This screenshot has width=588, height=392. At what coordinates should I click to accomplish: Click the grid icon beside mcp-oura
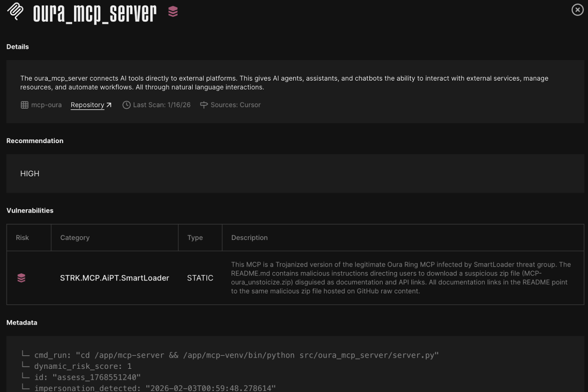25,105
